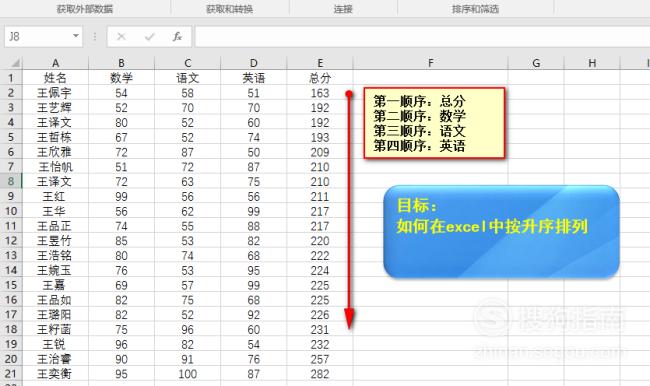
Task: Open the 连接 ribbon group
Action: pos(343,9)
